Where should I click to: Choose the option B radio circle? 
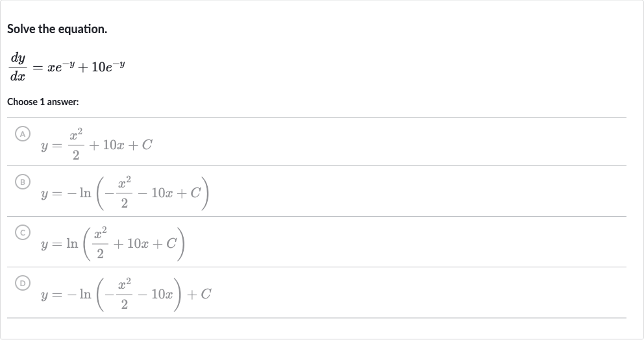(x=23, y=182)
